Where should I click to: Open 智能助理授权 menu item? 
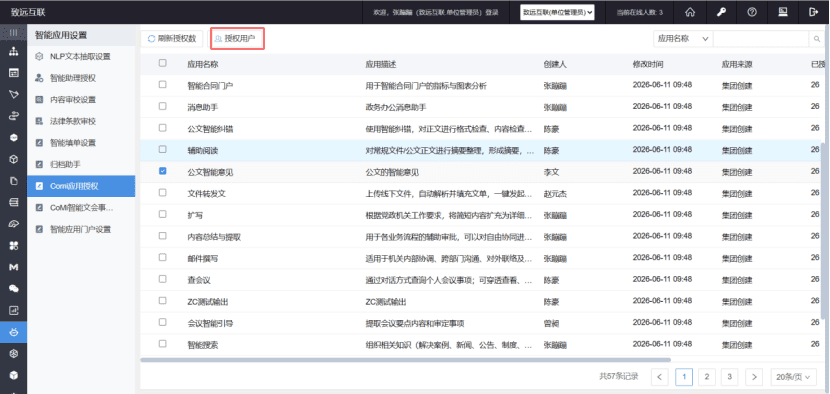pos(81,78)
